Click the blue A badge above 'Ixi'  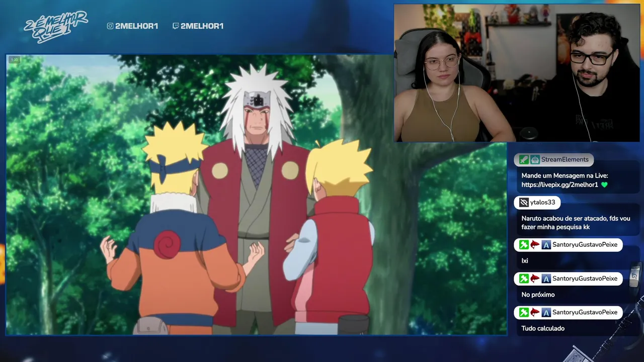546,245
